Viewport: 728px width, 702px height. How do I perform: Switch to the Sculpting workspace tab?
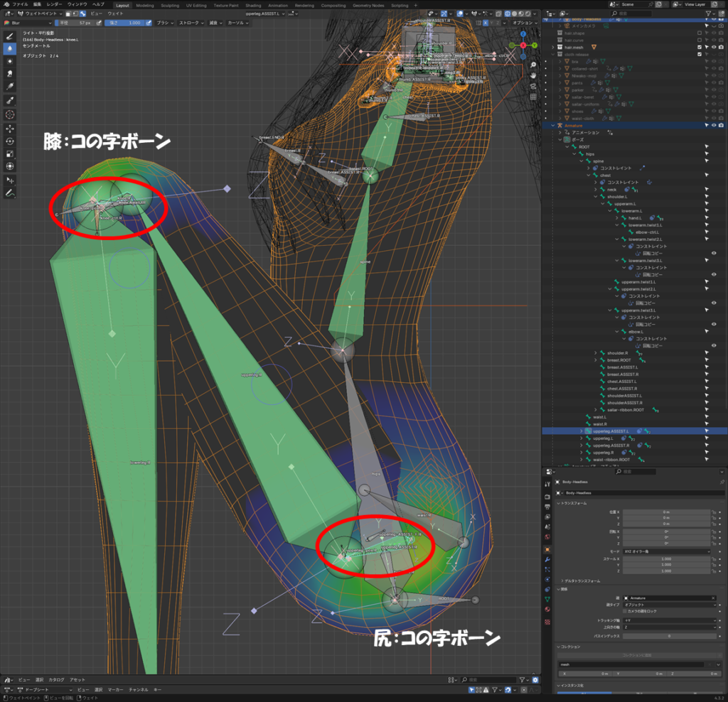click(170, 5)
